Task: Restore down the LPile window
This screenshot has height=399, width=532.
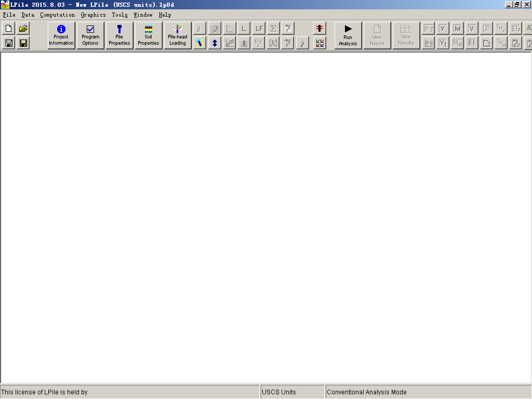Action: tap(517, 4)
